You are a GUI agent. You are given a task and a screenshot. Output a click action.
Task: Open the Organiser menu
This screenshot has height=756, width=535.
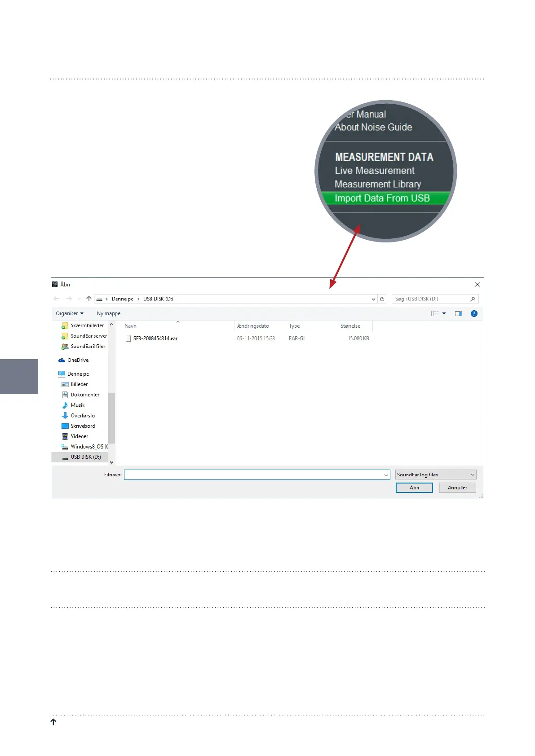coord(70,313)
